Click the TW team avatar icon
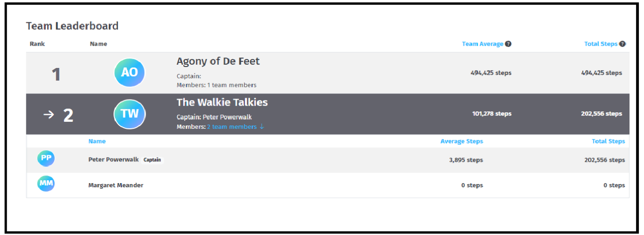 130,114
